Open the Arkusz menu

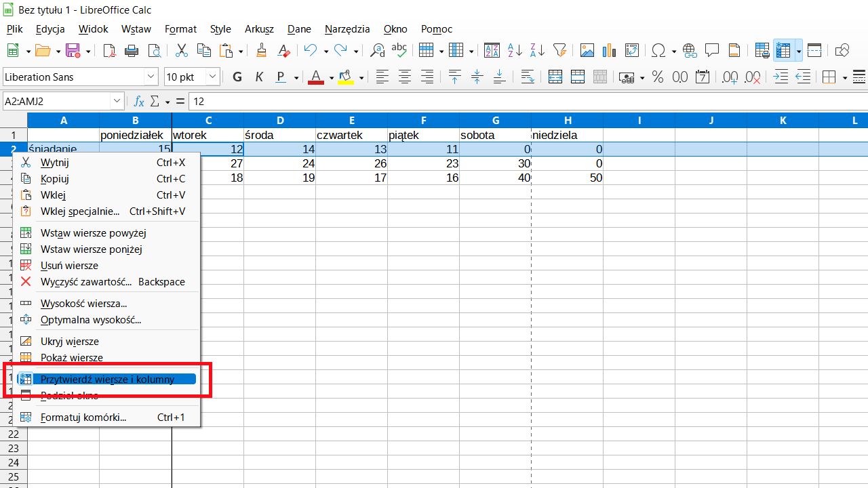tap(259, 29)
